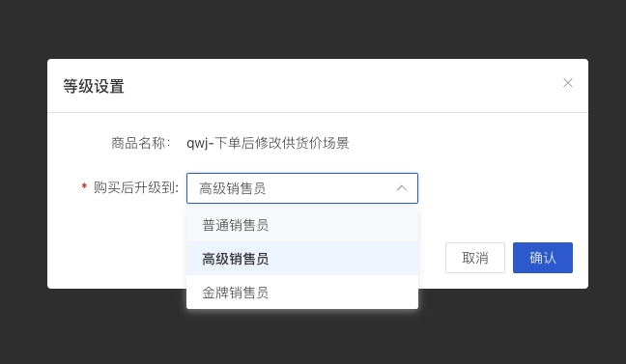Image resolution: width=626 pixels, height=364 pixels.
Task: Click the 取消 button
Action: (x=475, y=258)
